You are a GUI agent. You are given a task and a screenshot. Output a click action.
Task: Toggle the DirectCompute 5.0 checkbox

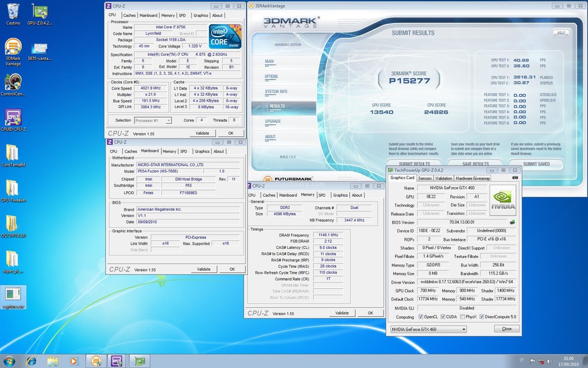pyautogui.click(x=482, y=317)
